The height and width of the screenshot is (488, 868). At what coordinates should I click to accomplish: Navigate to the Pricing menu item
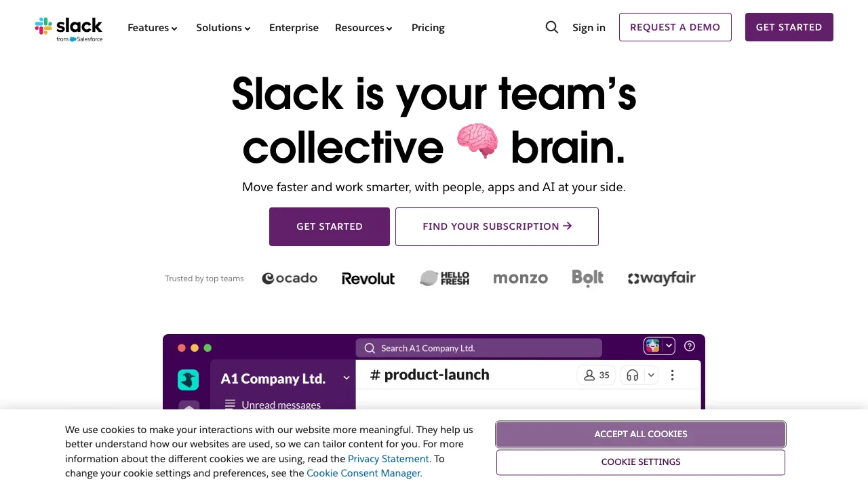point(428,28)
